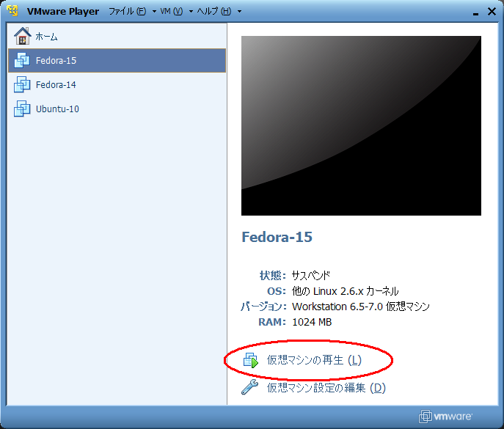This screenshot has width=504, height=429.
Task: Expand the dropdown arrow next to ファイル
Action: coord(154,12)
